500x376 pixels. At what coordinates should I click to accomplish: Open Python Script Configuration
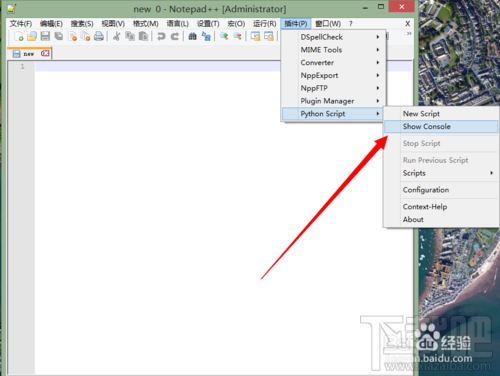click(x=441, y=190)
